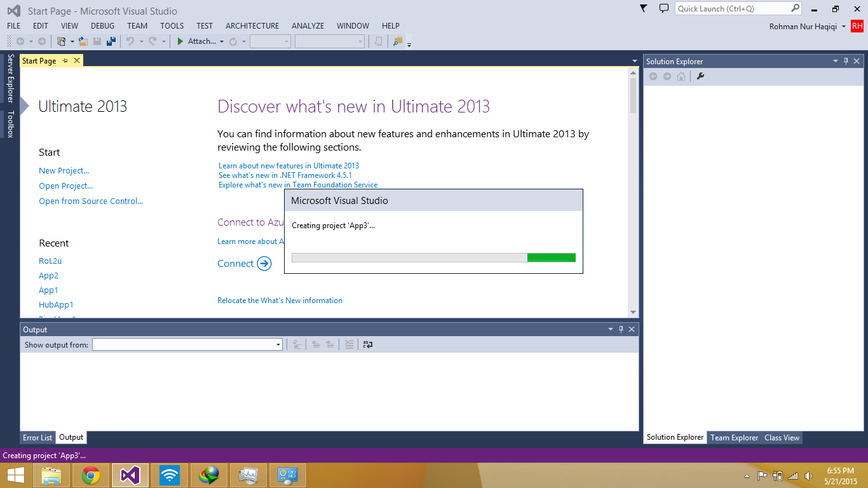Click the Open Project... link
The height and width of the screenshot is (488, 868).
point(65,186)
